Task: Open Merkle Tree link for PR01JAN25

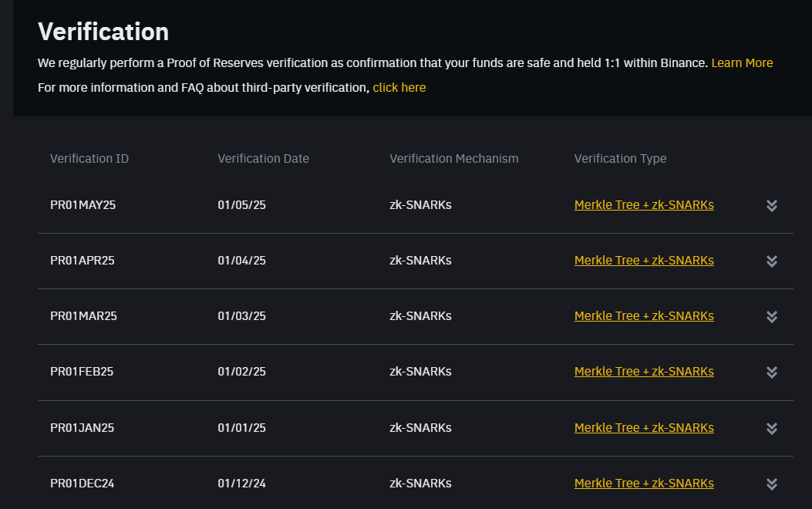Action: pyautogui.click(x=643, y=428)
